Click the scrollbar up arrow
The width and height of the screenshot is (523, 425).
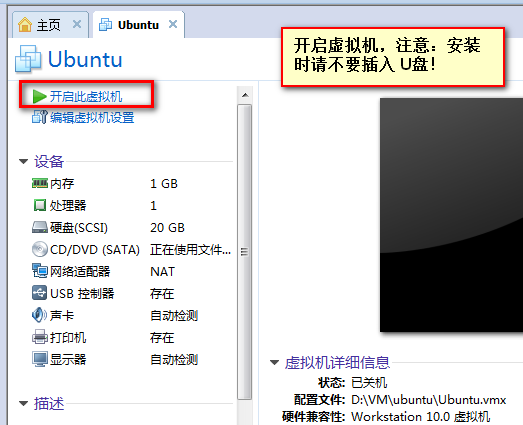[x=245, y=95]
